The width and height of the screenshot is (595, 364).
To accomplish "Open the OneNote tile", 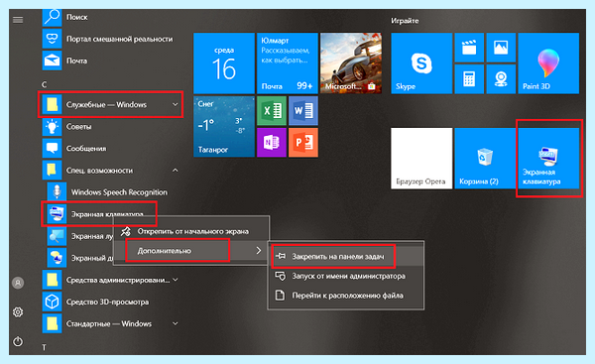I will pos(272,143).
